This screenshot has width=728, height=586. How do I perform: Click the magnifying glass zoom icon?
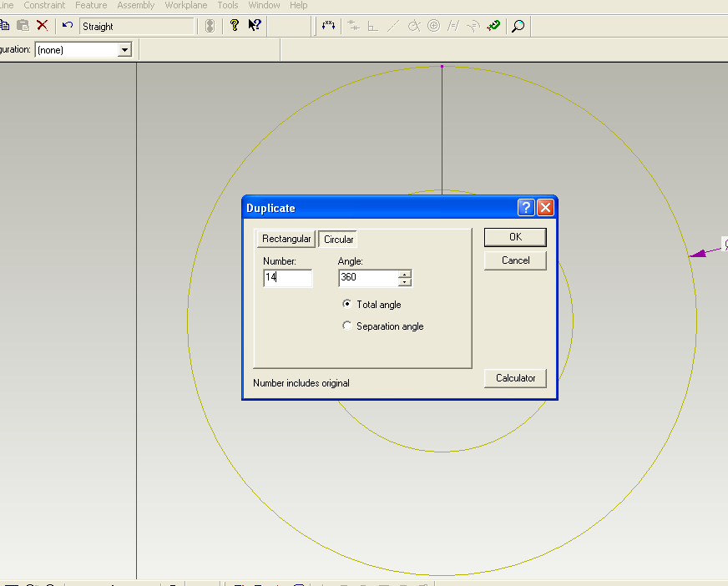click(518, 26)
